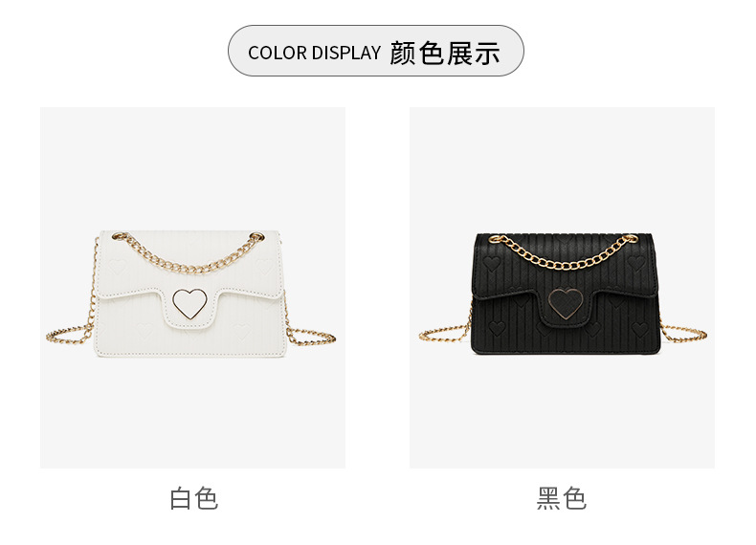Click the 'COLOR DISPLAY' English text

tap(314, 53)
